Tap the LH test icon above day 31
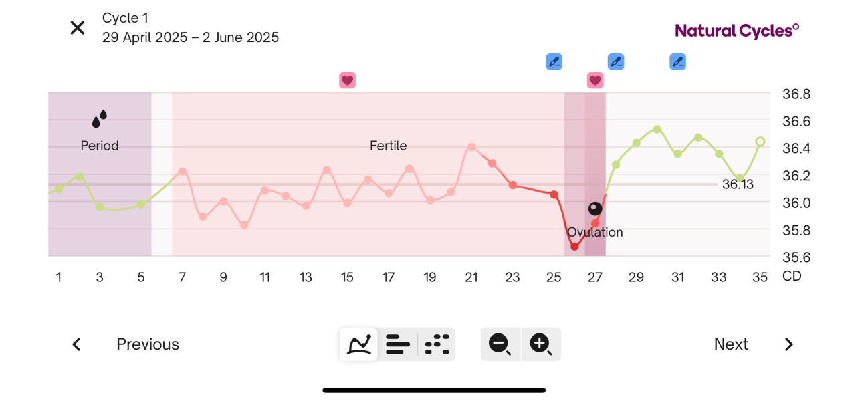The width and height of the screenshot is (868, 401). coord(677,62)
